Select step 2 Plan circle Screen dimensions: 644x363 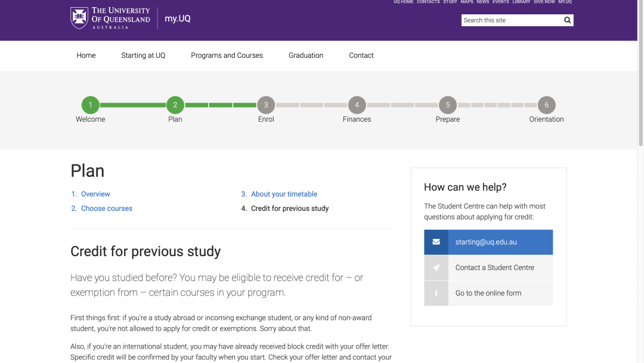tap(175, 105)
